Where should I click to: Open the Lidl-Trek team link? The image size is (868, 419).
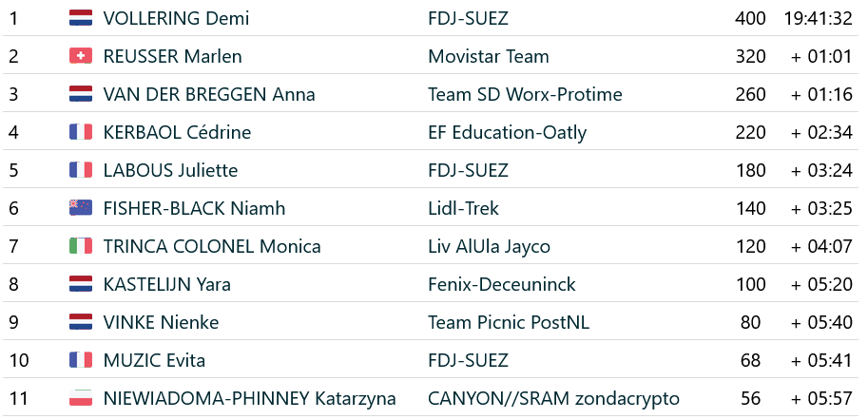coord(463,208)
